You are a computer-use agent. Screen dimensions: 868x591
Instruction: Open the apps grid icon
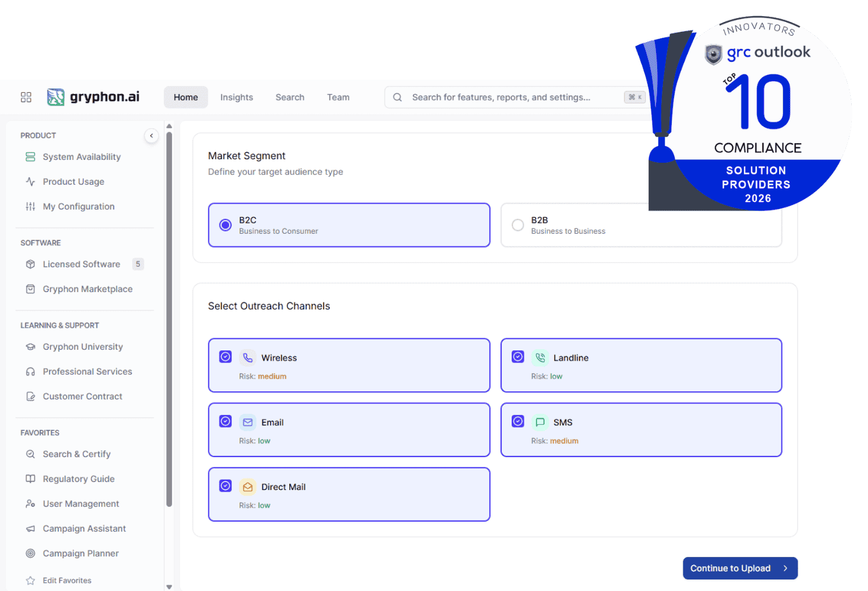[x=26, y=97]
